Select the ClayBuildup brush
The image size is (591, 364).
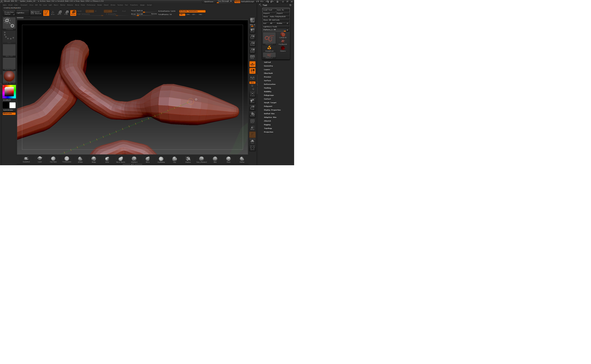click(161, 159)
